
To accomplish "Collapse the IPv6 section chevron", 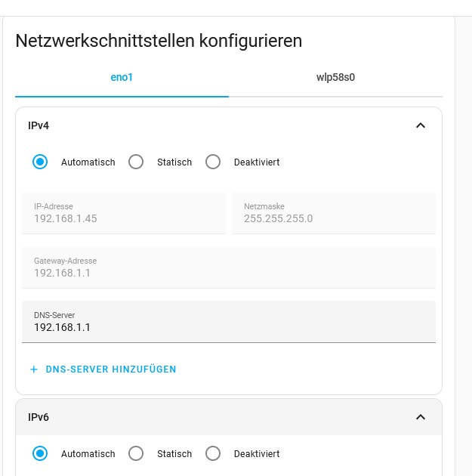I will (x=421, y=417).
